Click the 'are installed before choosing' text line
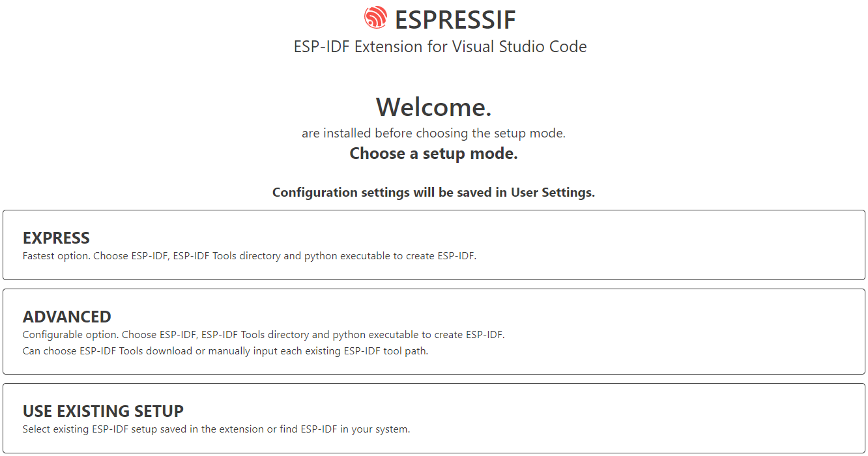The height and width of the screenshot is (456, 868). click(x=433, y=134)
